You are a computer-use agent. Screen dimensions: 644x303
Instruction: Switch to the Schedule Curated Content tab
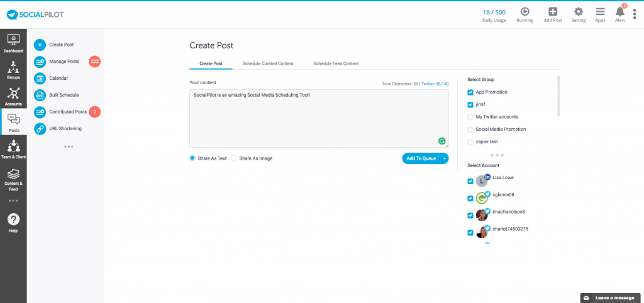click(x=268, y=63)
